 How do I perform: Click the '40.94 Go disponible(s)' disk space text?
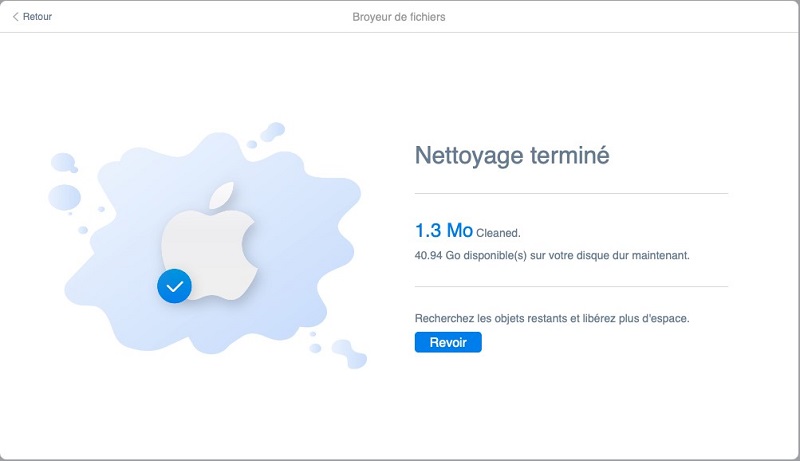(x=552, y=255)
